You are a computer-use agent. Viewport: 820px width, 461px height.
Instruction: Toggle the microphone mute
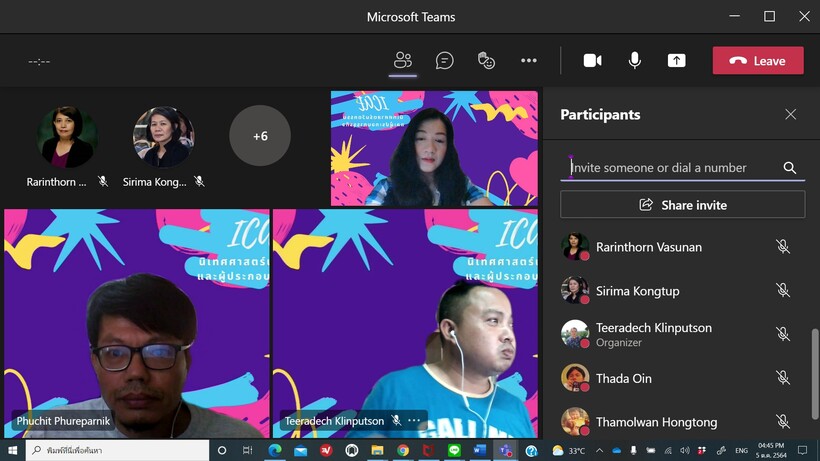coord(634,60)
